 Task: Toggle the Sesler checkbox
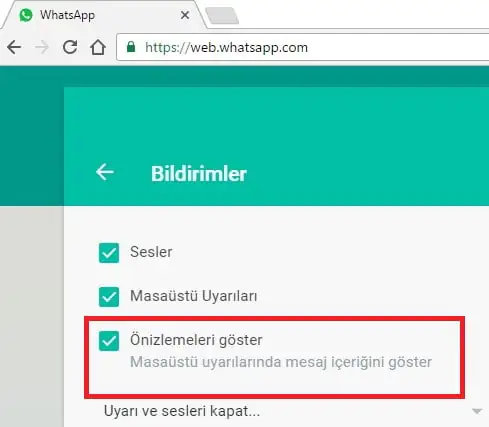109,253
